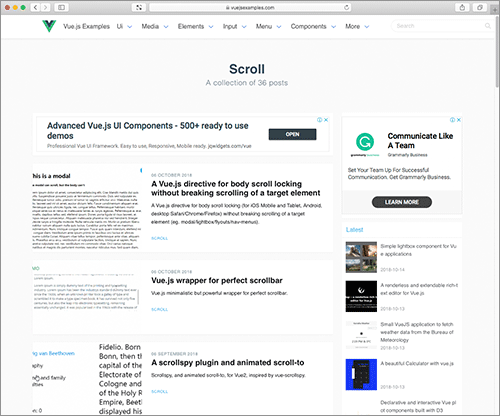Image resolution: width=500 pixels, height=416 pixels.
Task: Click the 06 SEPTEMBER 2018 post date
Action: click(x=174, y=354)
